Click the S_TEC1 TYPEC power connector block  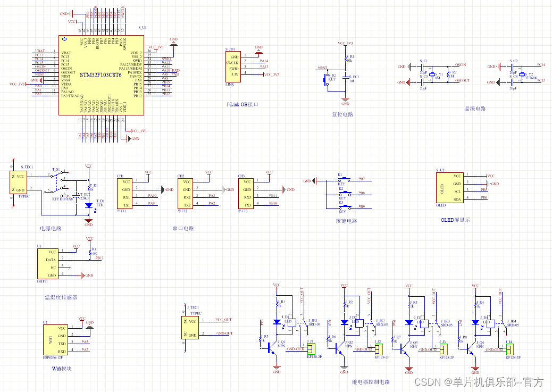[18, 182]
